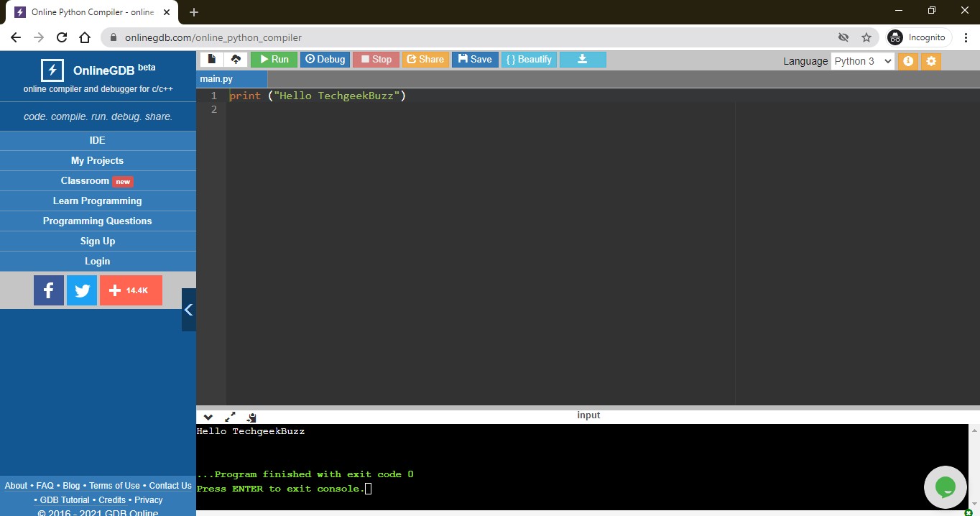Open editor settings with the gear icon
Screen dimensions: 980x516
coord(930,62)
